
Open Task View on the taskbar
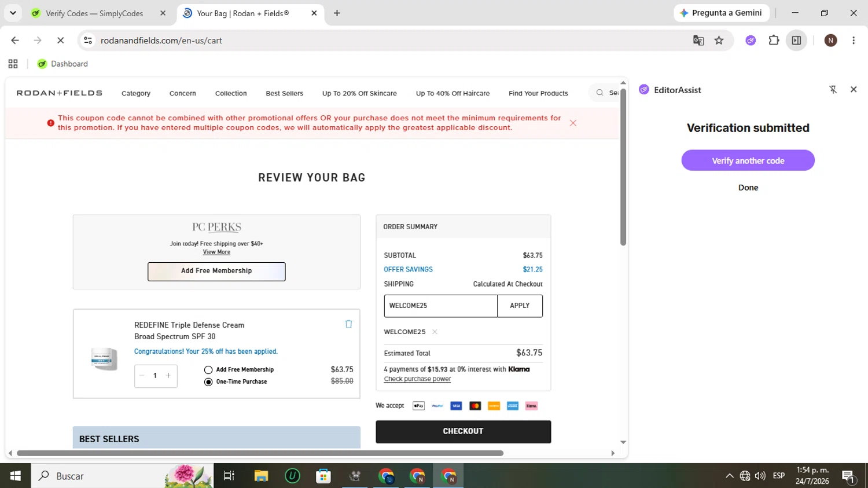point(229,476)
